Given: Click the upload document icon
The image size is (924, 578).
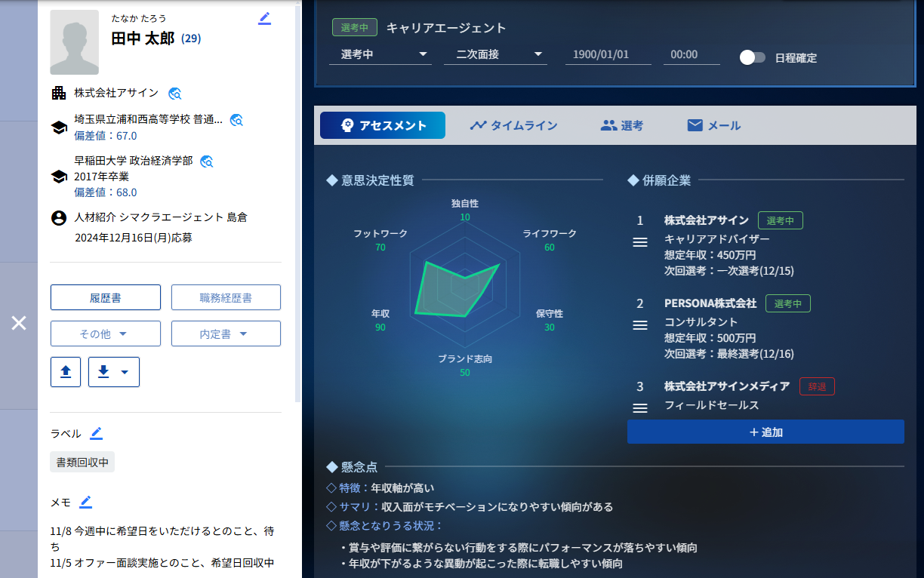Looking at the screenshot, I should click(65, 371).
